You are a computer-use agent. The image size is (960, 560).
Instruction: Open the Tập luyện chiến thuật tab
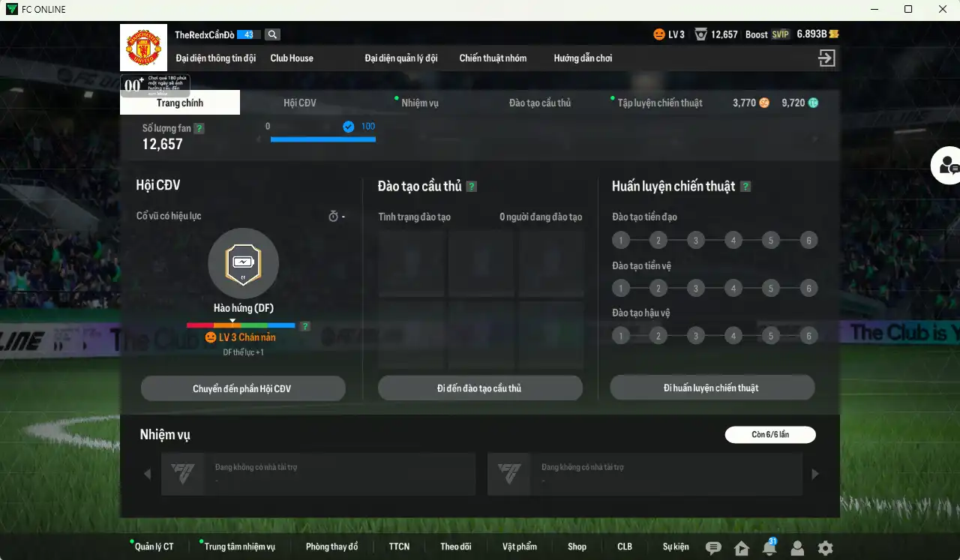point(660,103)
